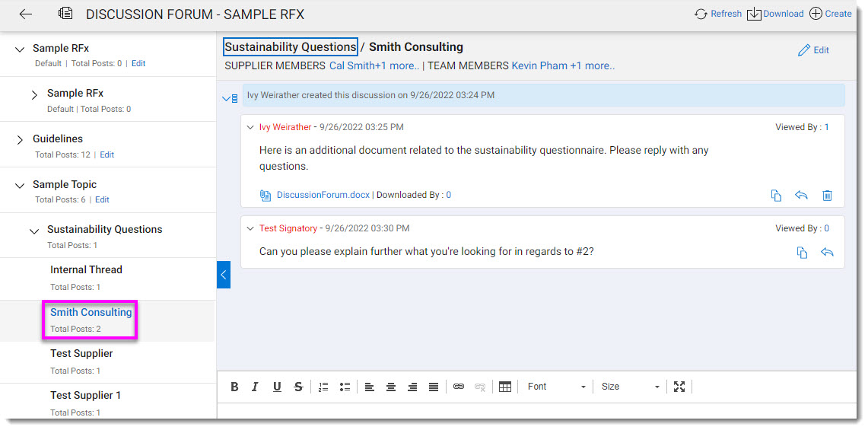The width and height of the screenshot is (868, 430).
Task: Click Edit link under Guidelines
Action: pyautogui.click(x=107, y=155)
